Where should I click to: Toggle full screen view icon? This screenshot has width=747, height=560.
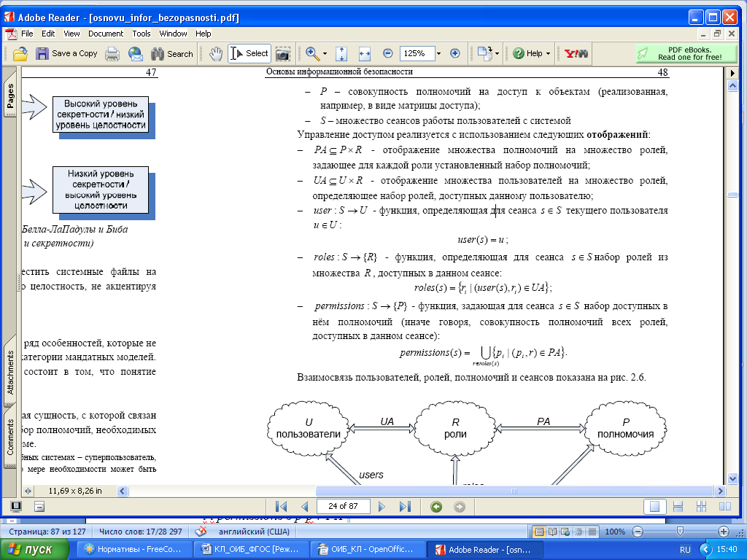[16, 507]
